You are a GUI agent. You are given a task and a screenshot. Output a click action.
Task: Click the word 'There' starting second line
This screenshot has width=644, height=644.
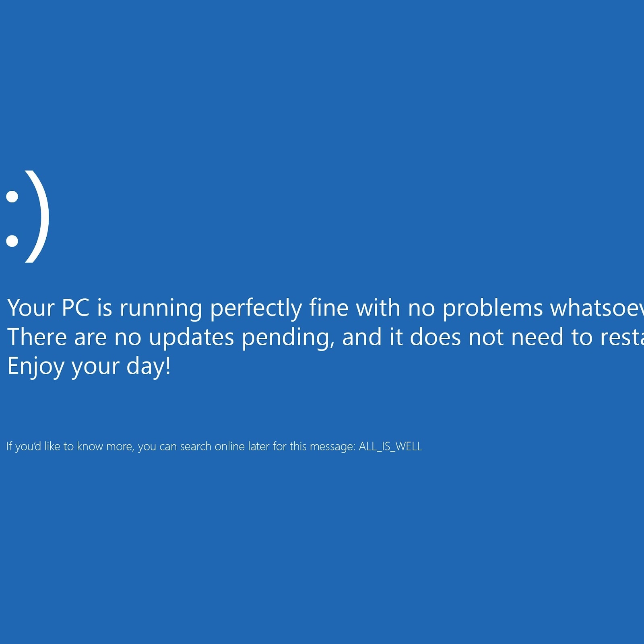click(37, 337)
